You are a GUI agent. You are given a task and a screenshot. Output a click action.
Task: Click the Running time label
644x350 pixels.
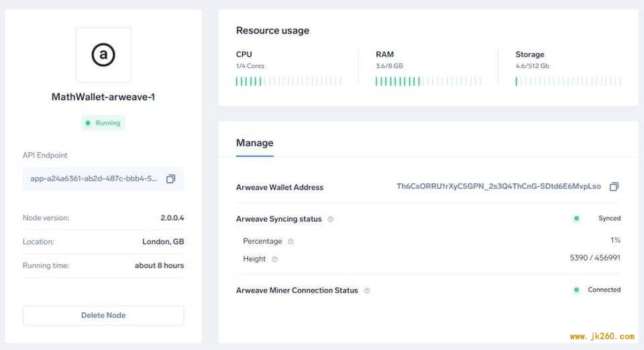[x=46, y=265]
